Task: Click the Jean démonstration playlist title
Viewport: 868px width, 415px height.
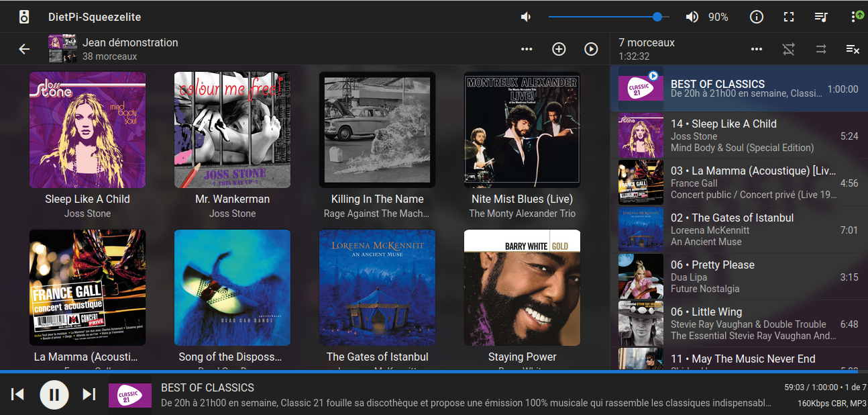Action: tap(131, 42)
